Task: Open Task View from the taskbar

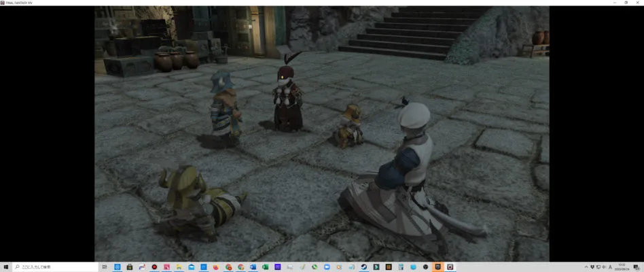Action: (105, 267)
